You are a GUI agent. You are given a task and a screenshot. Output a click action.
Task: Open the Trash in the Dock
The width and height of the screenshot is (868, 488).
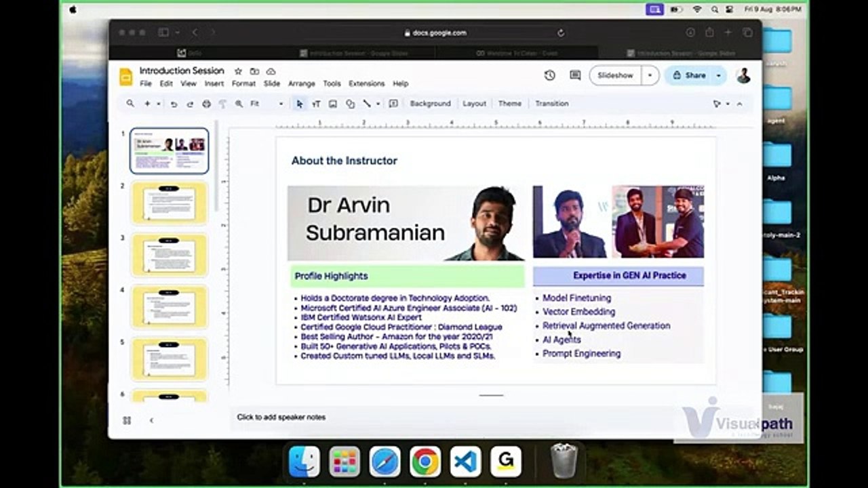(564, 460)
